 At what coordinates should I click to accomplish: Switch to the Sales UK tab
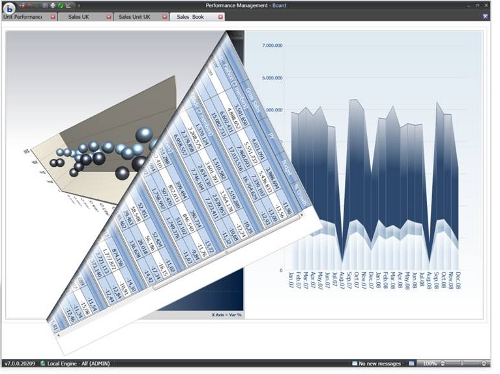(x=79, y=17)
